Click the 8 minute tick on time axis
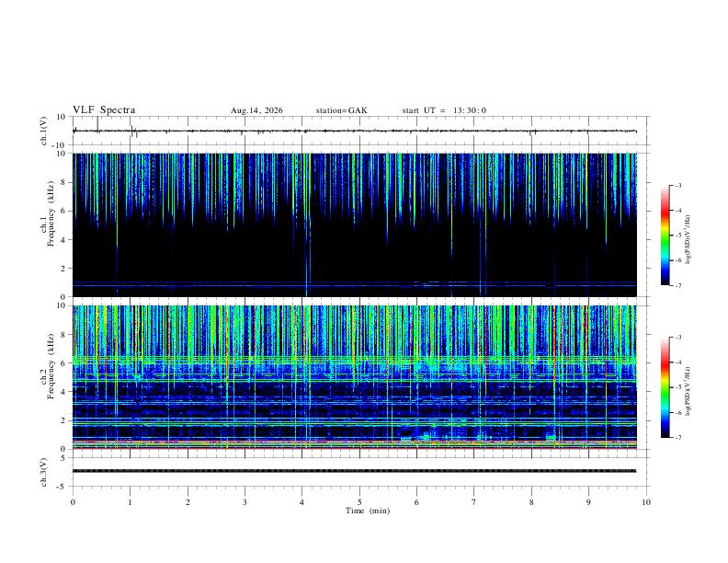 click(531, 502)
